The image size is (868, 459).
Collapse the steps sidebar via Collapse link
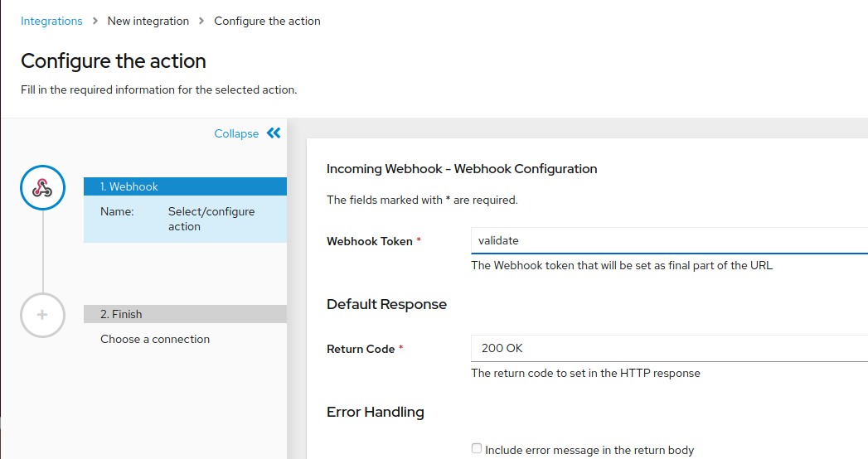point(236,134)
